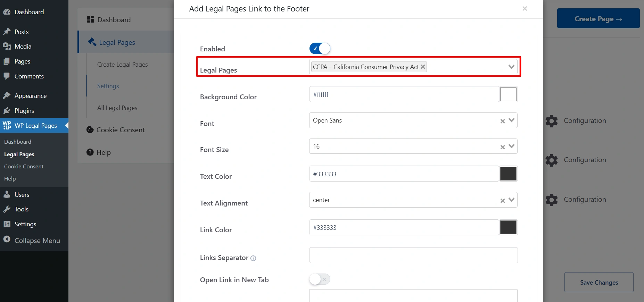Screen dimensions: 644x302
Task: Click the Links Separator input field
Action: pyautogui.click(x=413, y=255)
